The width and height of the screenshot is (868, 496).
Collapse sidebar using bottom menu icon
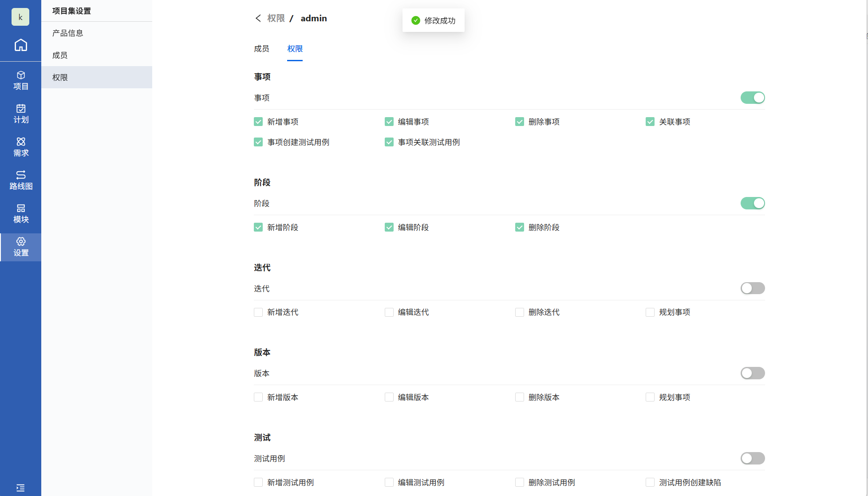[x=20, y=488]
